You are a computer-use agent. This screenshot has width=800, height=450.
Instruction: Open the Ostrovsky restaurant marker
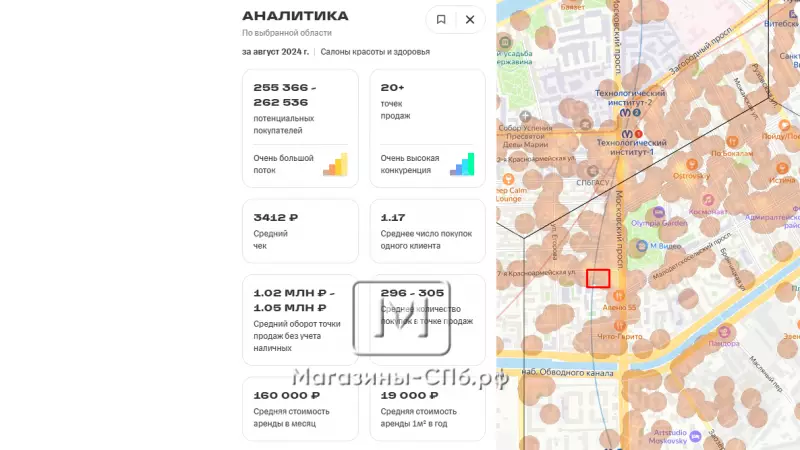[x=692, y=164]
